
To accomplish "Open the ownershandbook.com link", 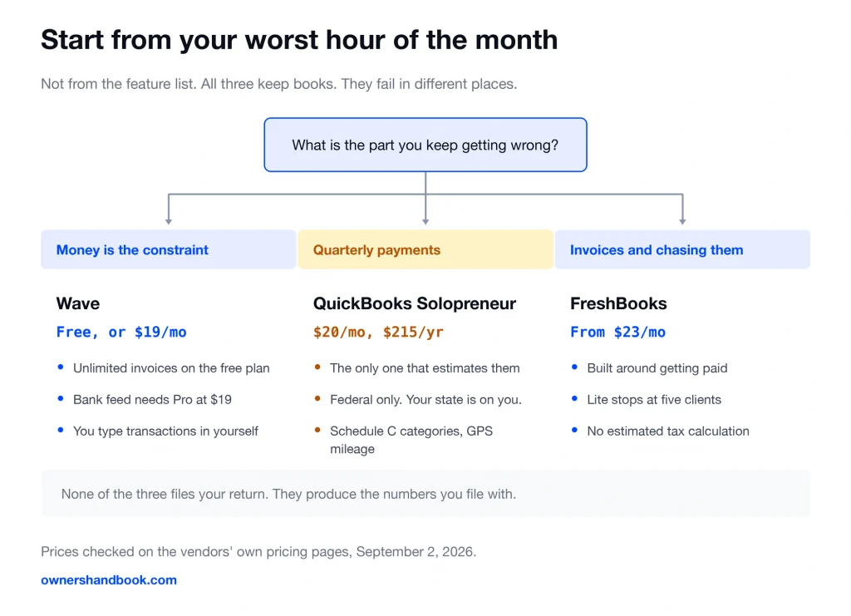I will [x=109, y=579].
